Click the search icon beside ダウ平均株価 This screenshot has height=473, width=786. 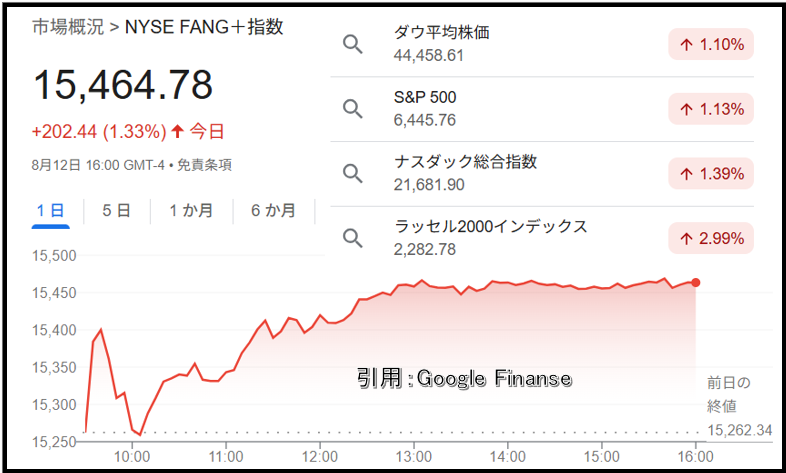(352, 45)
